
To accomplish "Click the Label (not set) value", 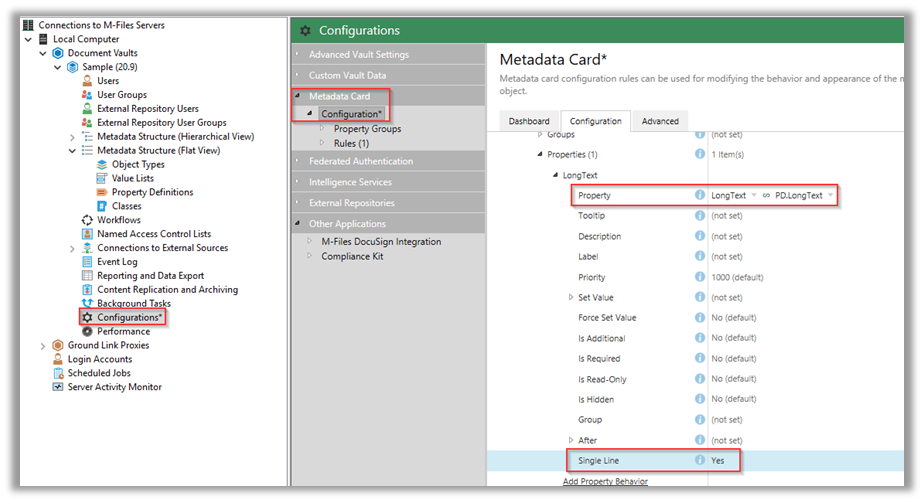I will [x=727, y=256].
